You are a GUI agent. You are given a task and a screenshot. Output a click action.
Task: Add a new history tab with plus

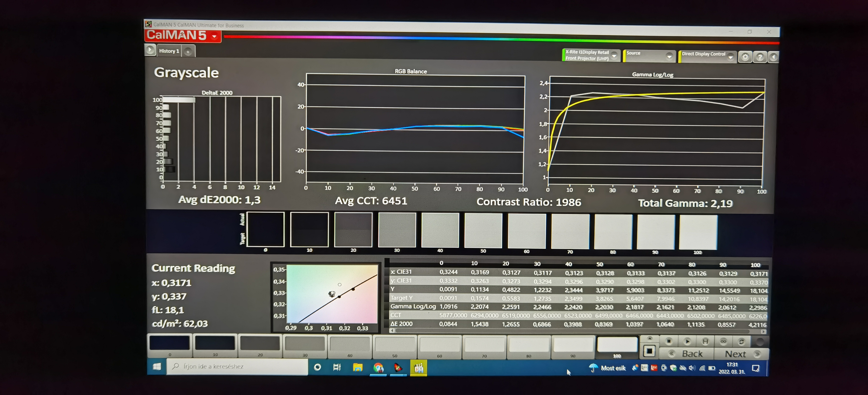188,51
